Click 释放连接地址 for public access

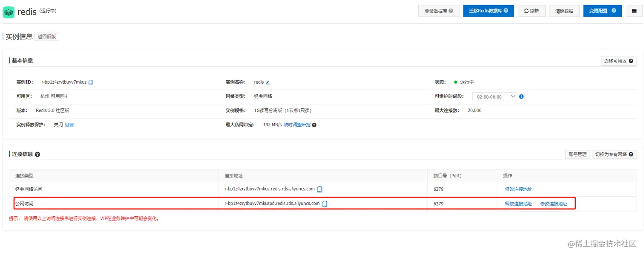pyautogui.click(x=518, y=204)
